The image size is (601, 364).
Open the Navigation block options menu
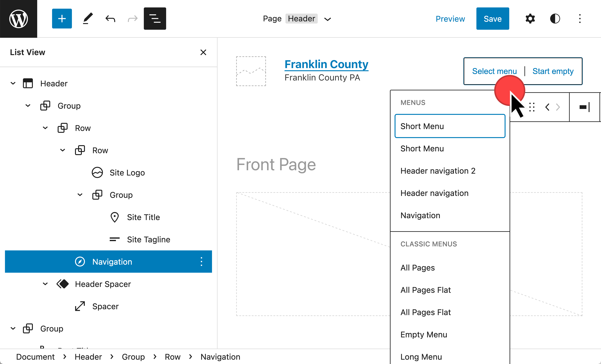point(201,261)
